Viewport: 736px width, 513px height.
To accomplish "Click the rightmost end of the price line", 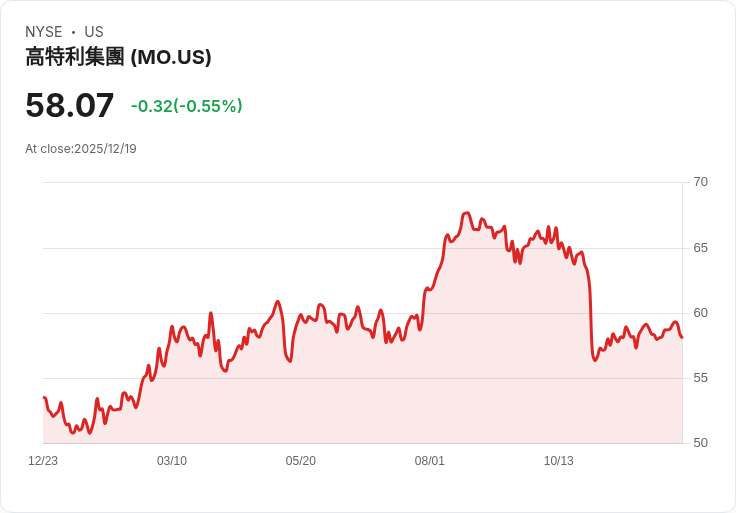I will coord(682,337).
